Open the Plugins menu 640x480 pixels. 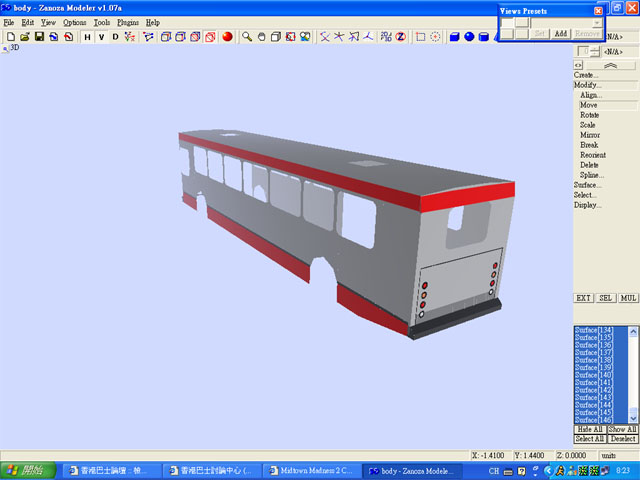(128, 22)
